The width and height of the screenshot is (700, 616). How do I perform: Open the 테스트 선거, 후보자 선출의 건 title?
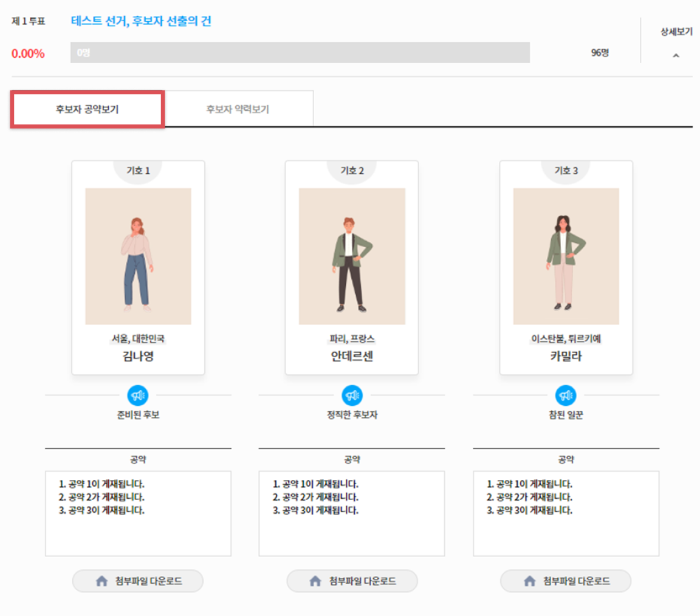[x=141, y=21]
